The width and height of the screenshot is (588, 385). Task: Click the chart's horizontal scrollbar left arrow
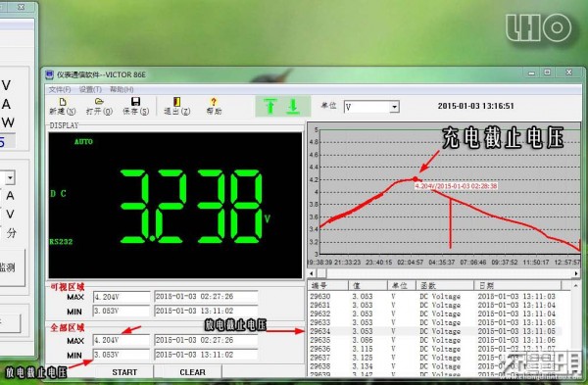click(312, 273)
